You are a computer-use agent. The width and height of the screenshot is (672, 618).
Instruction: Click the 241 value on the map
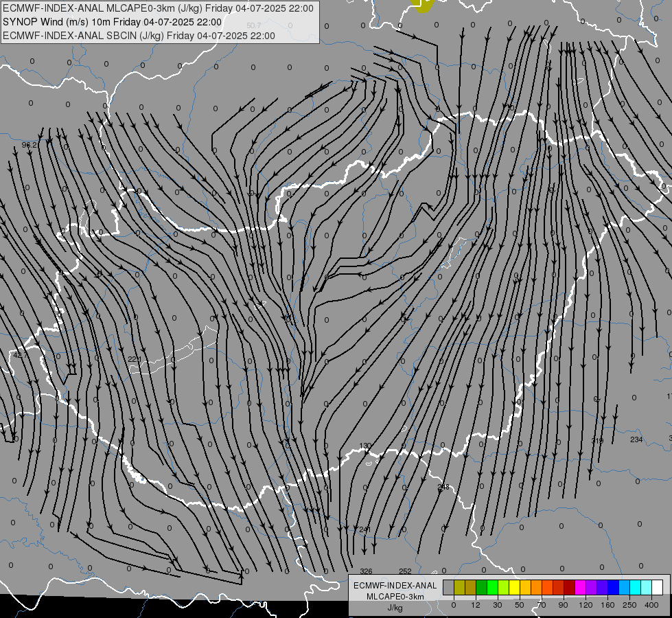[364, 529]
